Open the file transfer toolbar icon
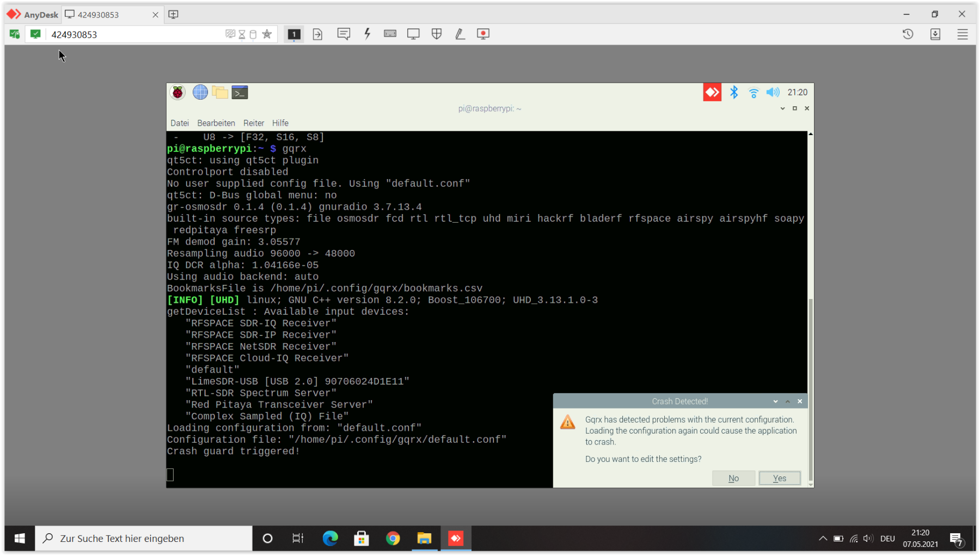 317,34
